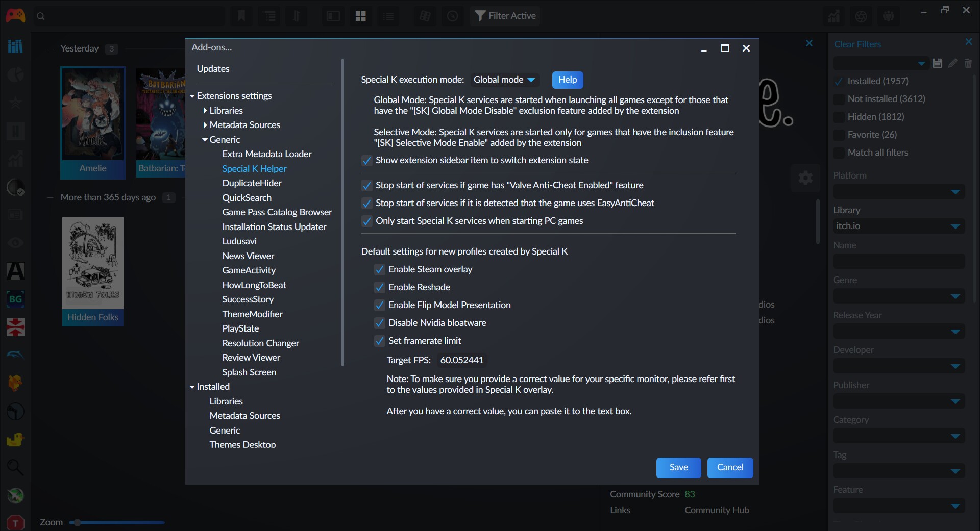Switch to grid view icon in toolbar

pos(360,16)
